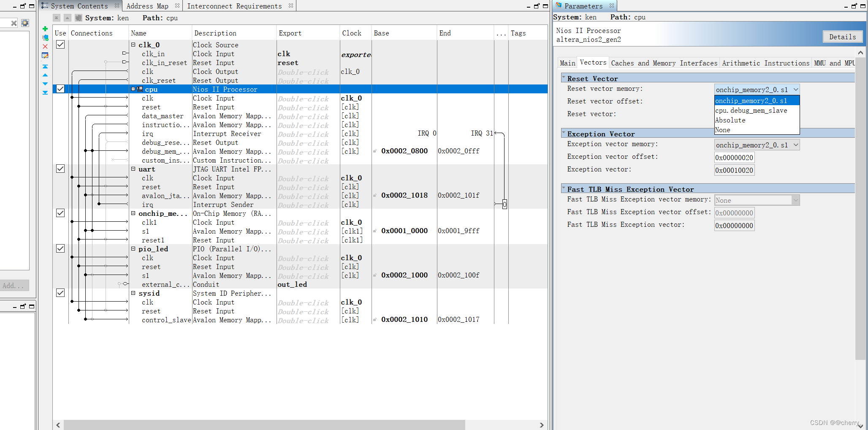Image resolution: width=868 pixels, height=430 pixels.
Task: Close the Address Map tab
Action: click(177, 5)
